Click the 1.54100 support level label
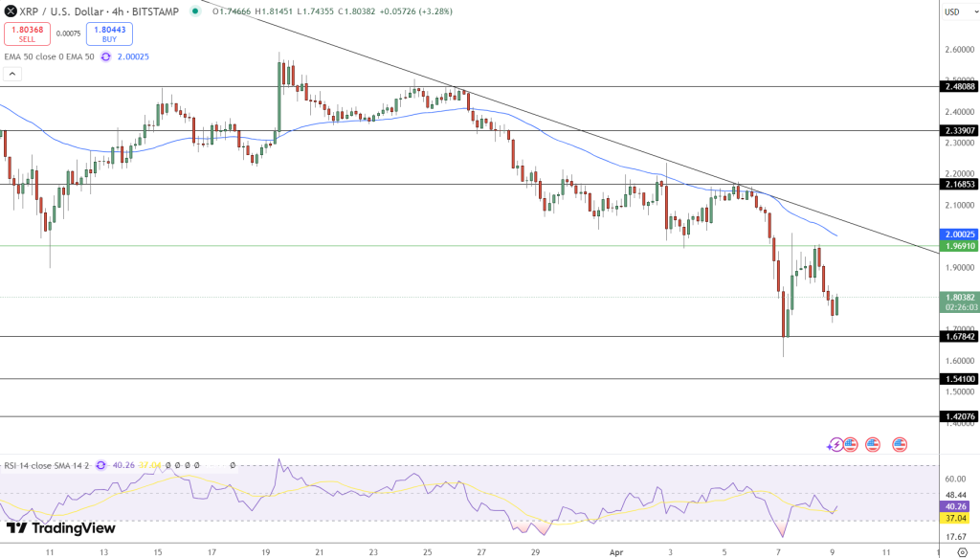Image resolution: width=980 pixels, height=558 pixels. coord(959,379)
